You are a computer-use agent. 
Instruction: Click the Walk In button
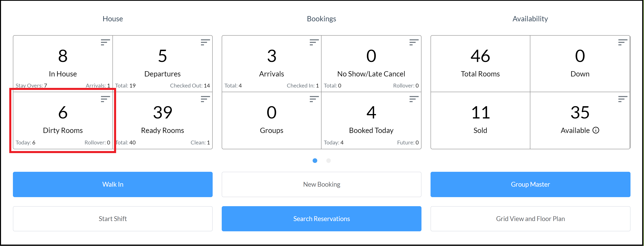(x=113, y=184)
